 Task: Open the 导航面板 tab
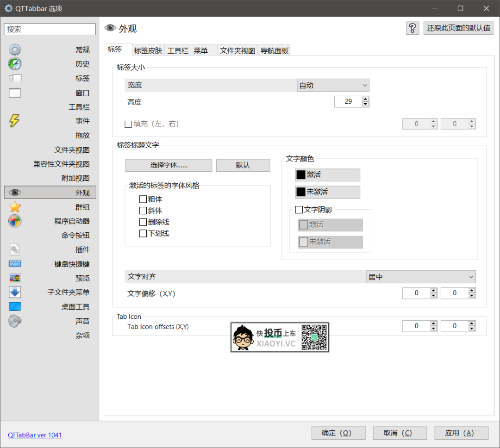click(275, 51)
